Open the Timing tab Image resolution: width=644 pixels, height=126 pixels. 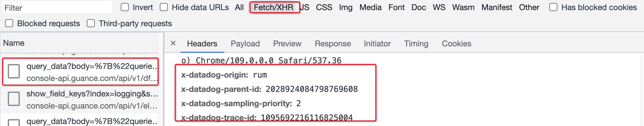click(x=416, y=44)
